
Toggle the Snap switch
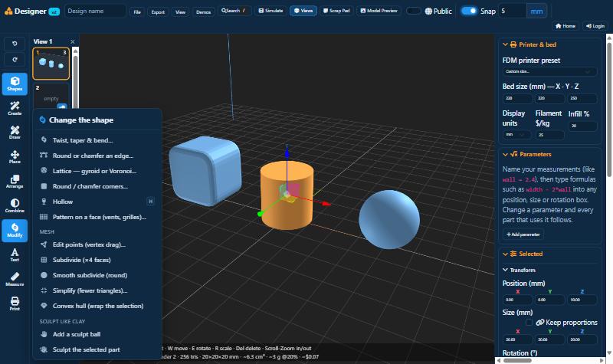point(469,11)
